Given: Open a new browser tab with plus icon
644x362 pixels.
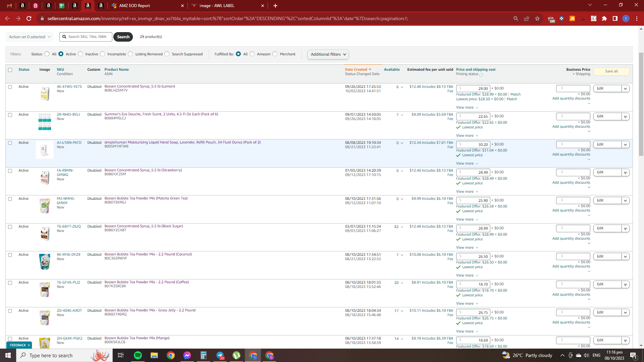Looking at the screenshot, I should click(x=275, y=6).
